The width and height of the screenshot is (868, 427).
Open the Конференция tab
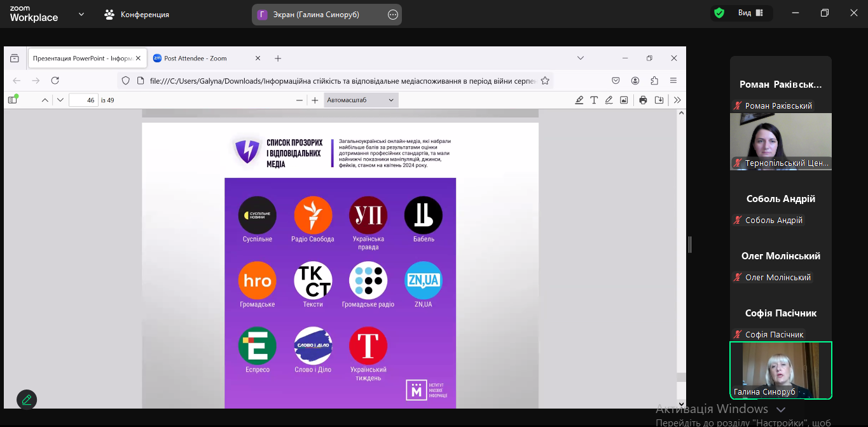point(137,14)
